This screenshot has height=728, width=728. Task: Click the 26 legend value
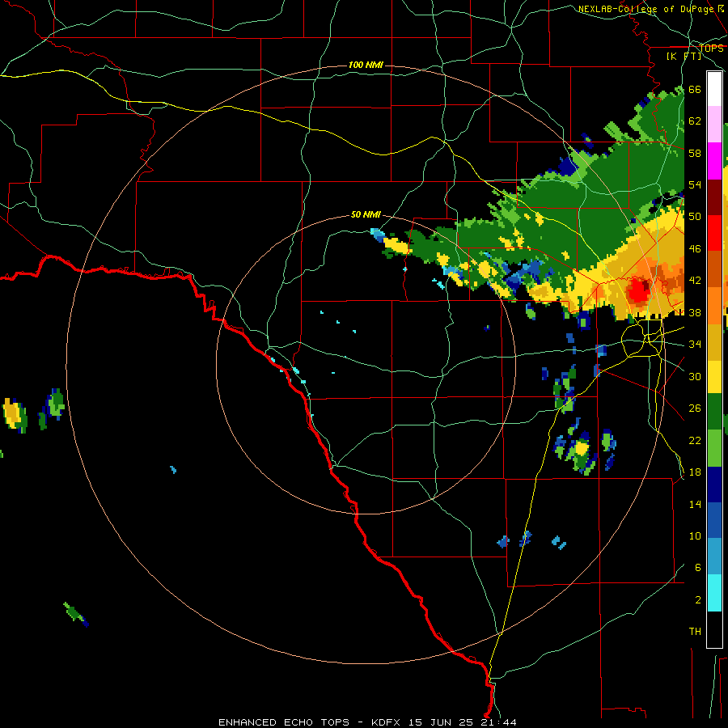(x=695, y=408)
